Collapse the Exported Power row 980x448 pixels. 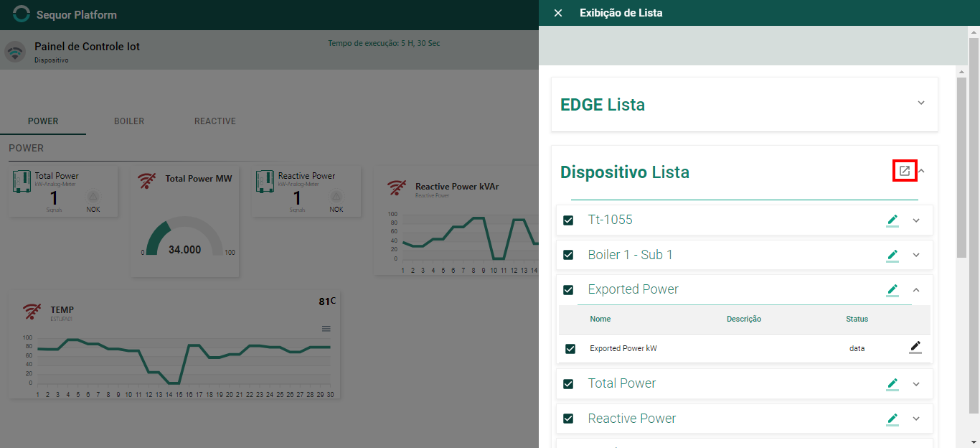click(x=916, y=290)
